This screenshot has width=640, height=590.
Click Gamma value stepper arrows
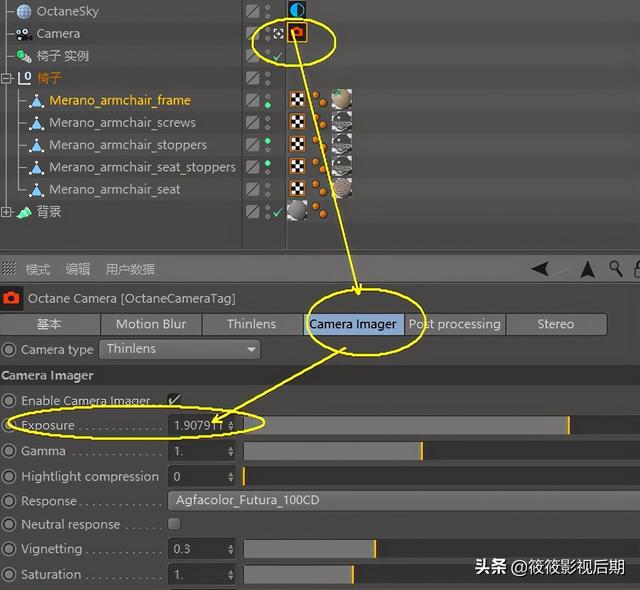pos(231,451)
